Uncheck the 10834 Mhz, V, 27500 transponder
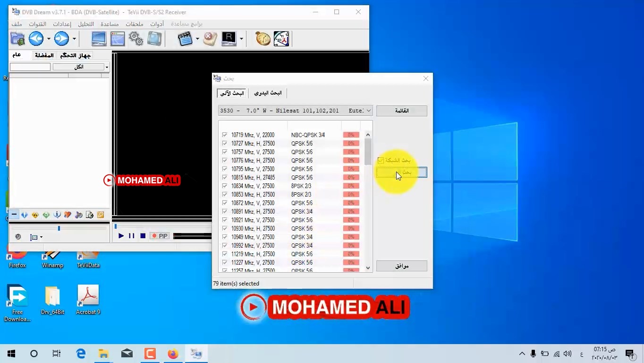Viewport: 644px width, 363px height. click(x=225, y=186)
